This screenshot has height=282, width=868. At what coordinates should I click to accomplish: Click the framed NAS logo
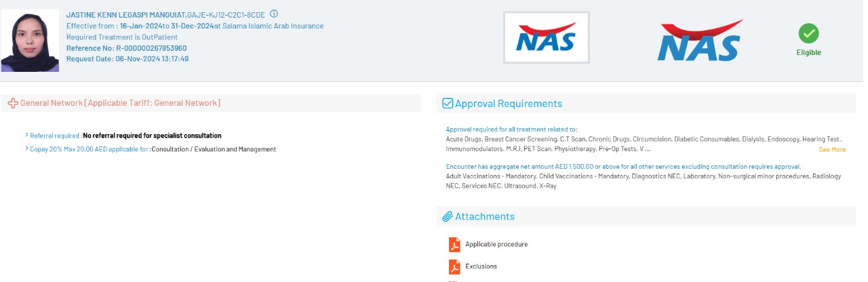[x=547, y=37]
